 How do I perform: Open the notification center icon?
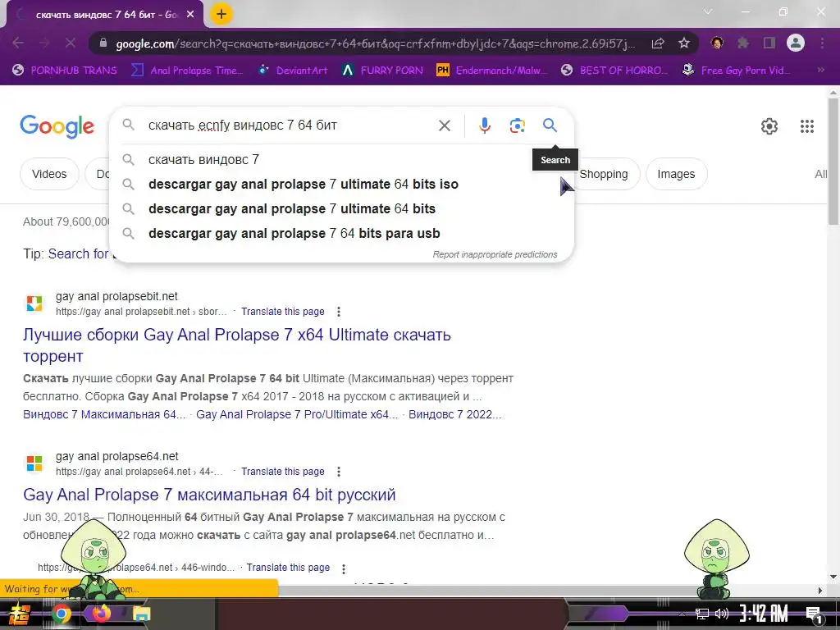point(814,614)
